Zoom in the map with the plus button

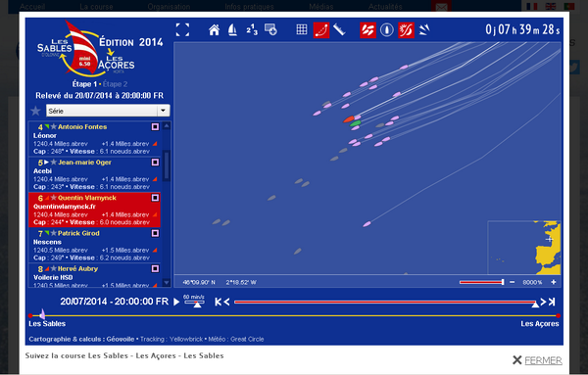554,282
